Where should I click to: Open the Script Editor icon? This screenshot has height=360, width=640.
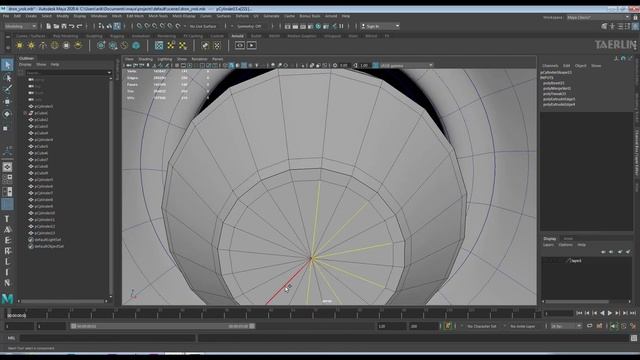coord(633,338)
